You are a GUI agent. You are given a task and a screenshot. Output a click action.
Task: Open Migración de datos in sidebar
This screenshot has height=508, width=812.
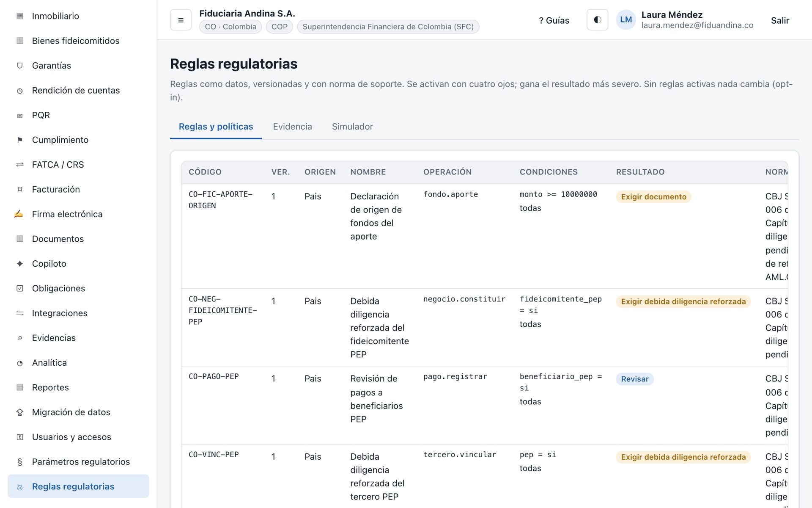(x=78, y=412)
